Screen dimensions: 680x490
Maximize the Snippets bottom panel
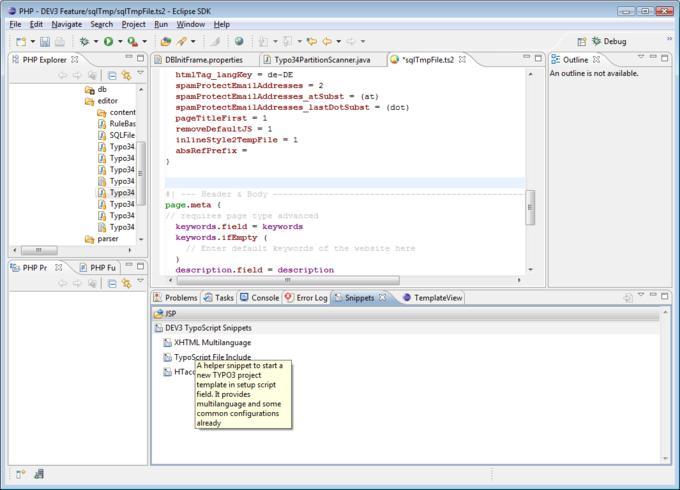pos(665,296)
